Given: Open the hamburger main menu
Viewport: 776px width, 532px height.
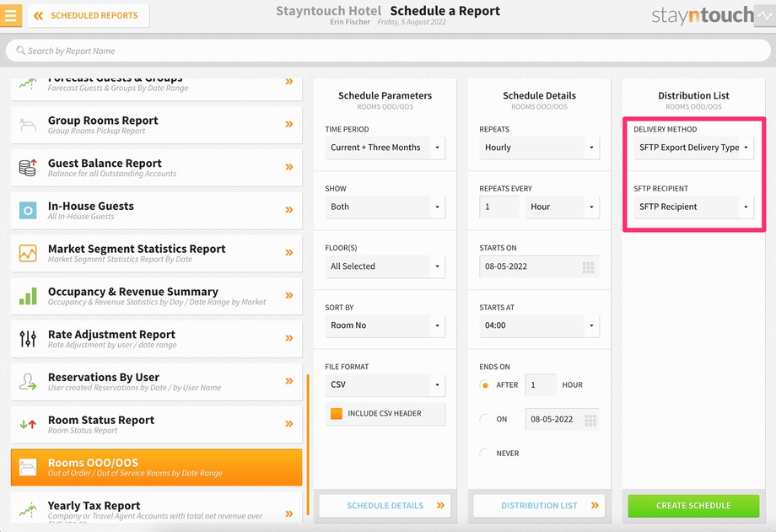Looking at the screenshot, I should coord(11,15).
